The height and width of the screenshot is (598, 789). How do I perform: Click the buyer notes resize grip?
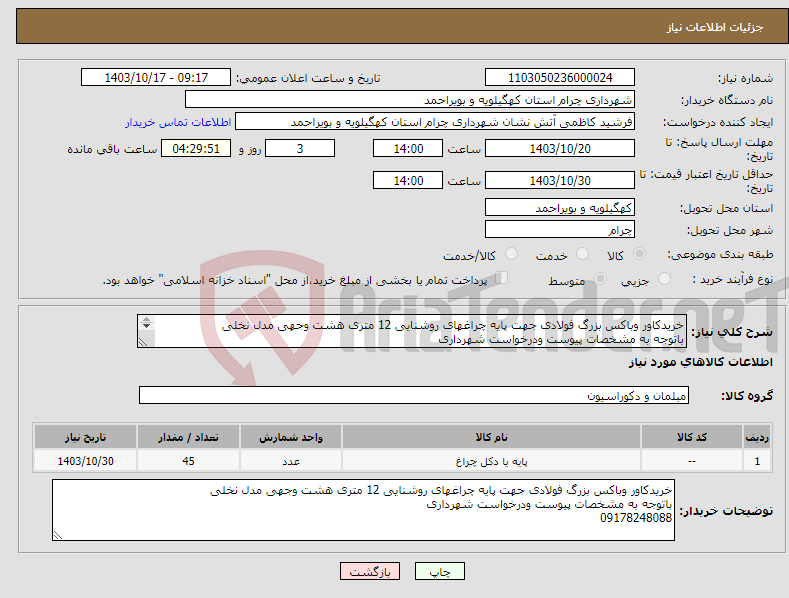click(57, 536)
